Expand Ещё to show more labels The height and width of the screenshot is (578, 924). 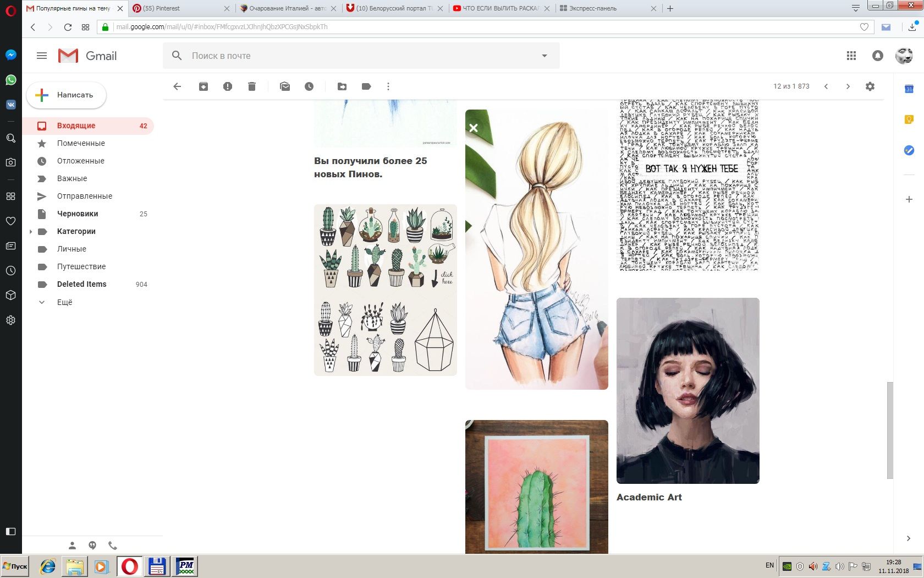[64, 302]
